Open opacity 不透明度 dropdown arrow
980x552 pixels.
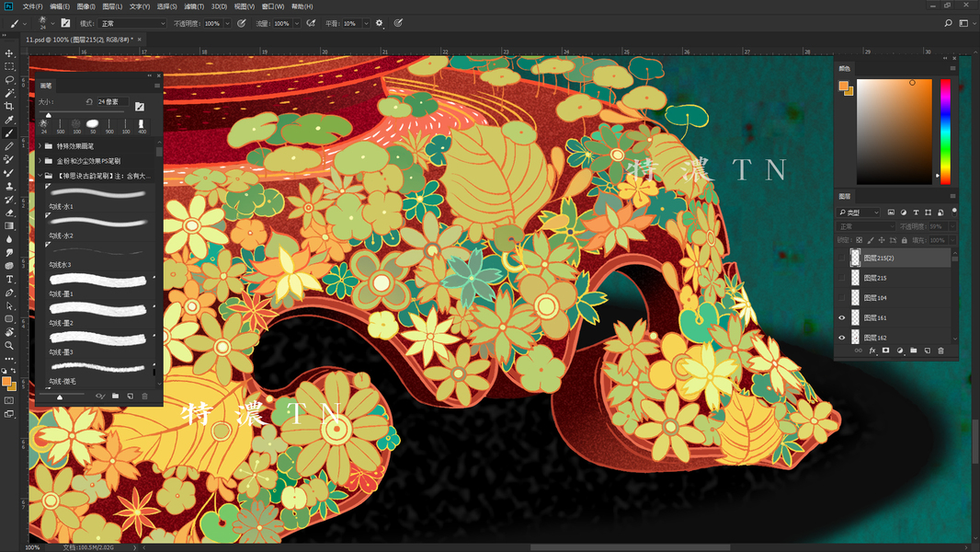click(227, 23)
